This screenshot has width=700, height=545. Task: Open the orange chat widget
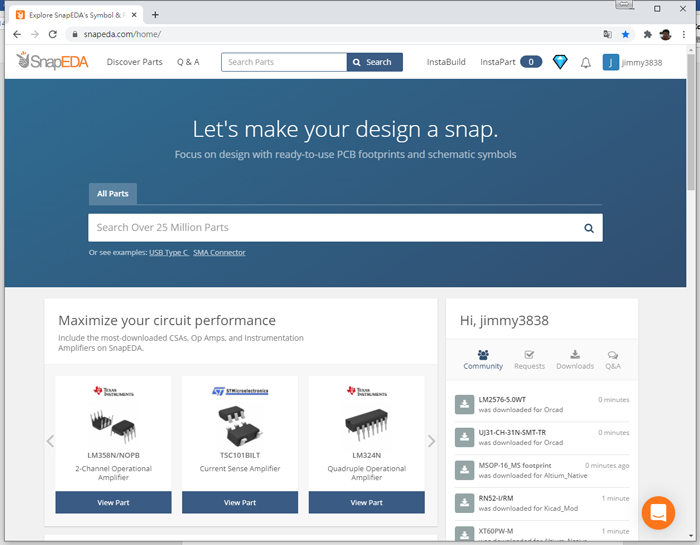pos(658,513)
